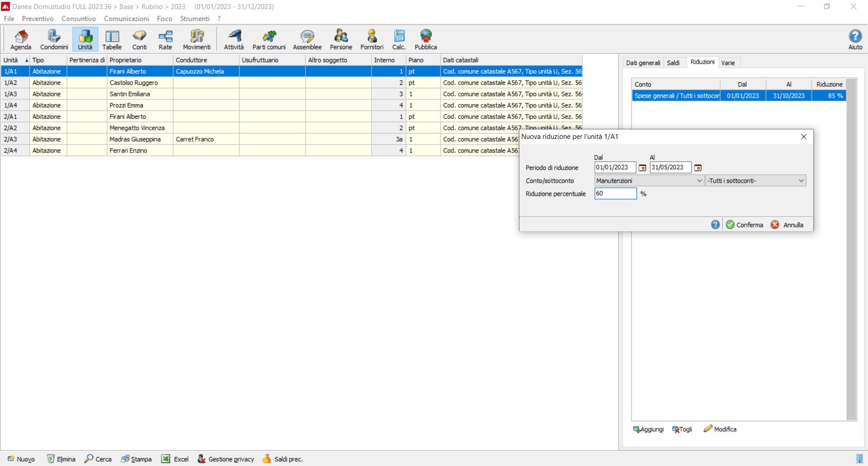Expand the Manutenzioni account dropdown
The image size is (868, 466).
pyautogui.click(x=699, y=181)
